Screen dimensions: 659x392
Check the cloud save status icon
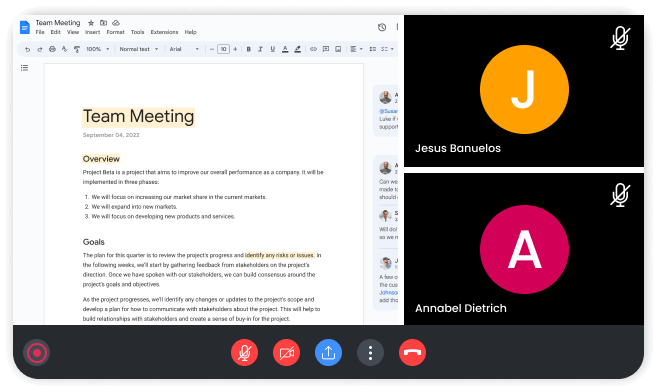pyautogui.click(x=116, y=23)
